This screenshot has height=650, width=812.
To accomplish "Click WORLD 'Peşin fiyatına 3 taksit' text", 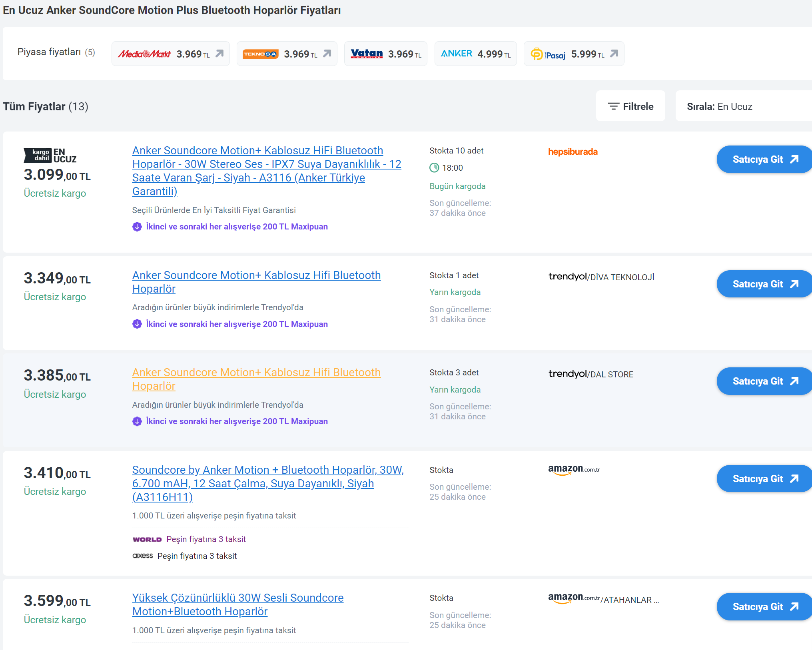I will 206,539.
